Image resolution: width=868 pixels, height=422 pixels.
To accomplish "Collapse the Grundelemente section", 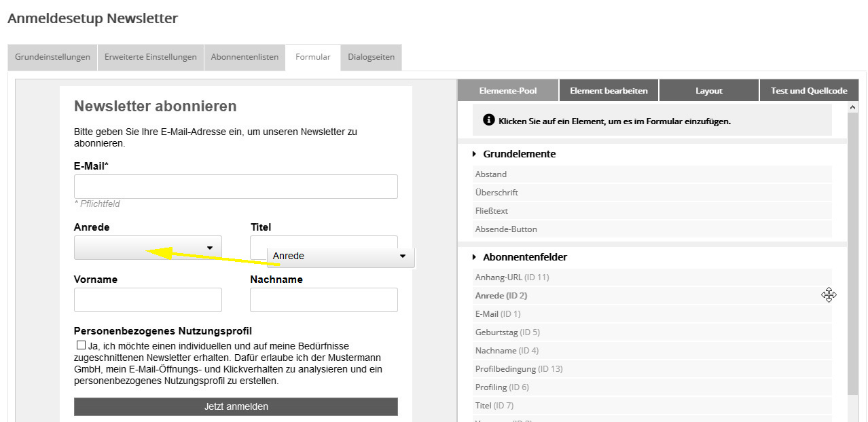I will 474,154.
